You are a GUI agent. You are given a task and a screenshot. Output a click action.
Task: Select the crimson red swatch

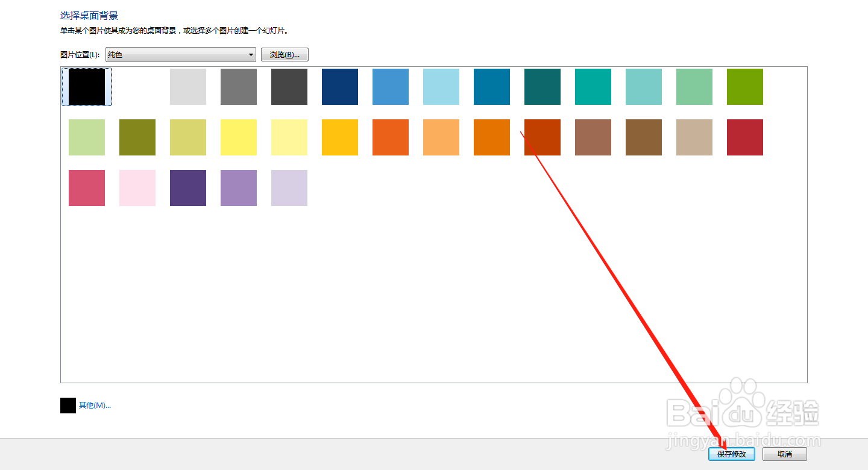[x=745, y=137]
